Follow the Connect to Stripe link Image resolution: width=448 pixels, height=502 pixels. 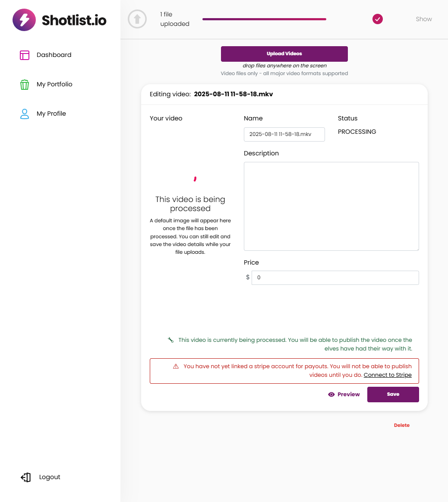coord(388,375)
